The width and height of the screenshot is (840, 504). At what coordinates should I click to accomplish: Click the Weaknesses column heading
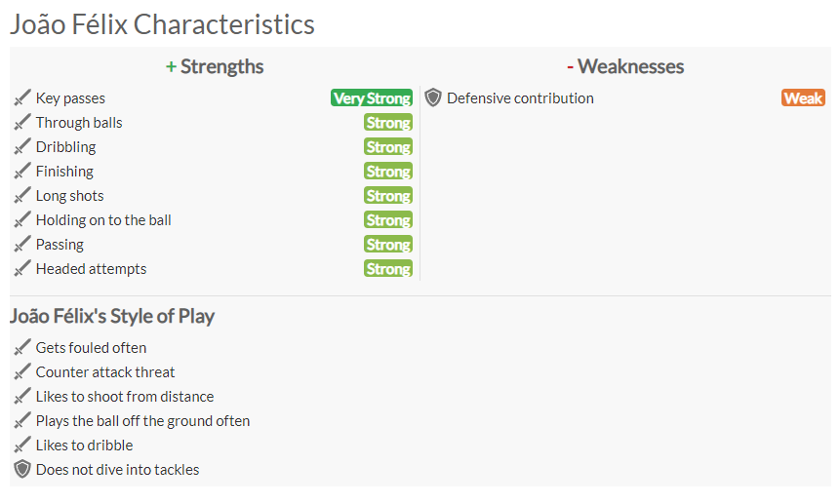click(625, 67)
